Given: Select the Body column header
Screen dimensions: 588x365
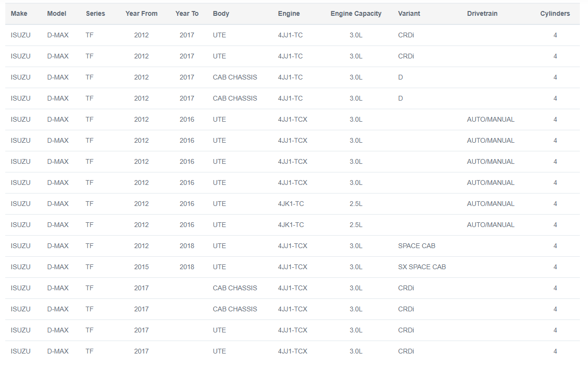Looking at the screenshot, I should click(x=221, y=13).
